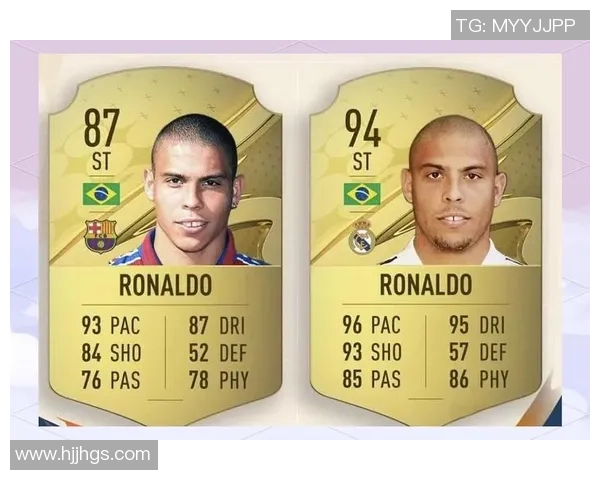Click the Real Madrid club crest
600x480 pixels.
tap(362, 237)
